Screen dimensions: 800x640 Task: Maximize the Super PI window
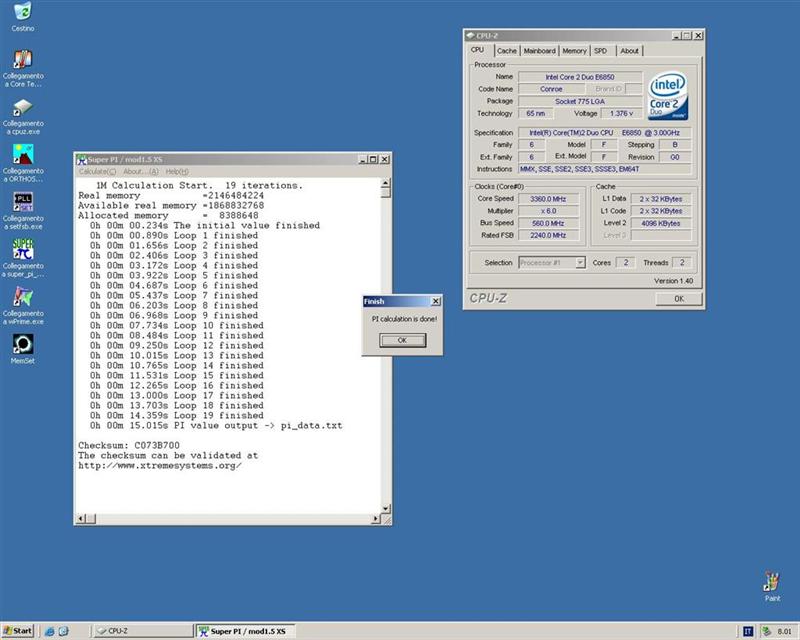[x=373, y=159]
